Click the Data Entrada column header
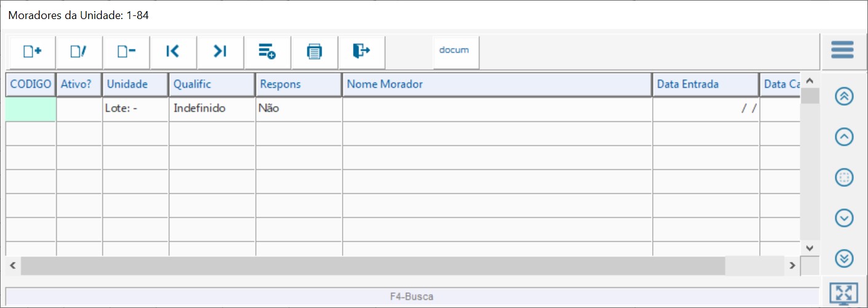Image resolution: width=868 pixels, height=308 pixels. [705, 84]
